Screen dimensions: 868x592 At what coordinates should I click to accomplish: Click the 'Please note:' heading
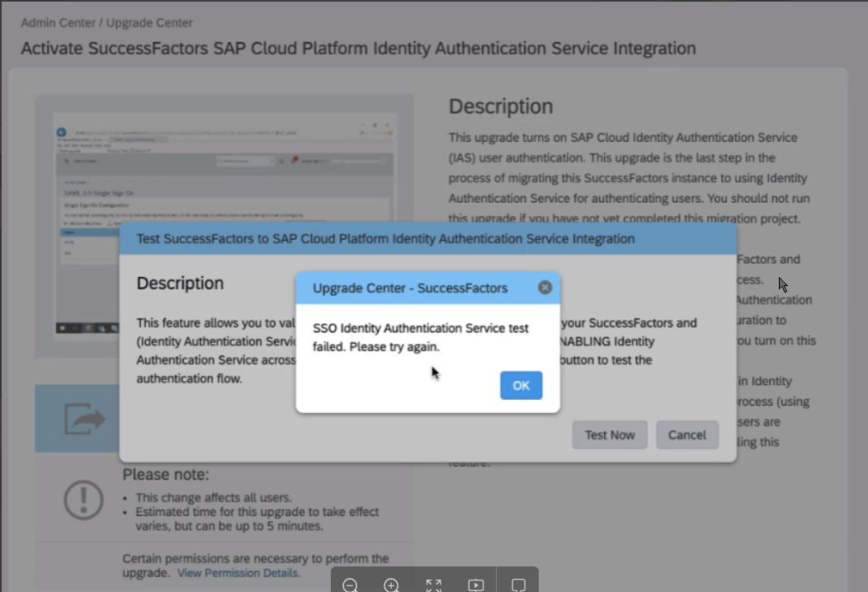[166, 475]
